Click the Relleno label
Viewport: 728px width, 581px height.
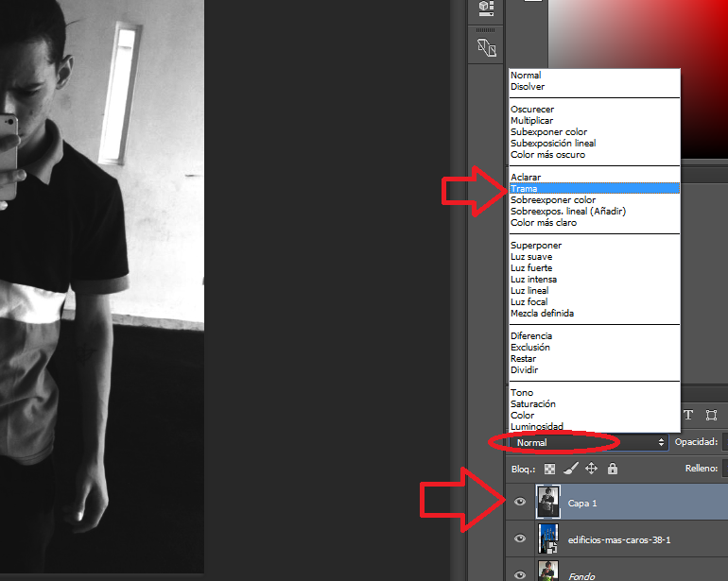(702, 469)
